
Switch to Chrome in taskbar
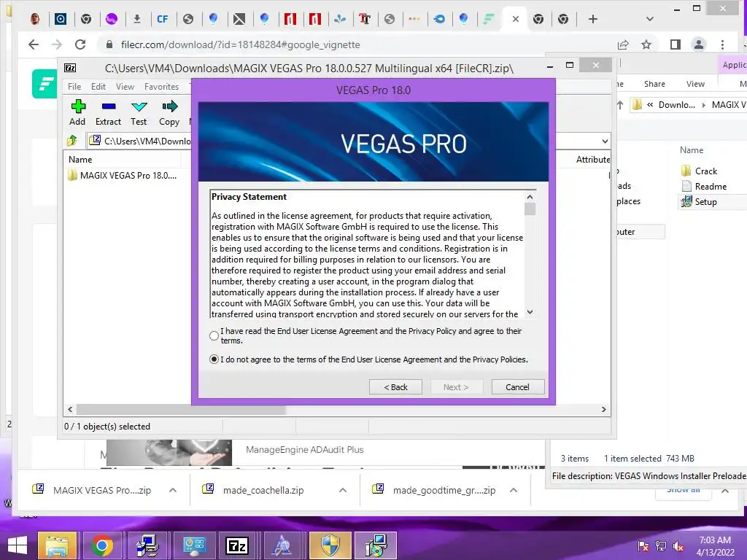coord(102,545)
